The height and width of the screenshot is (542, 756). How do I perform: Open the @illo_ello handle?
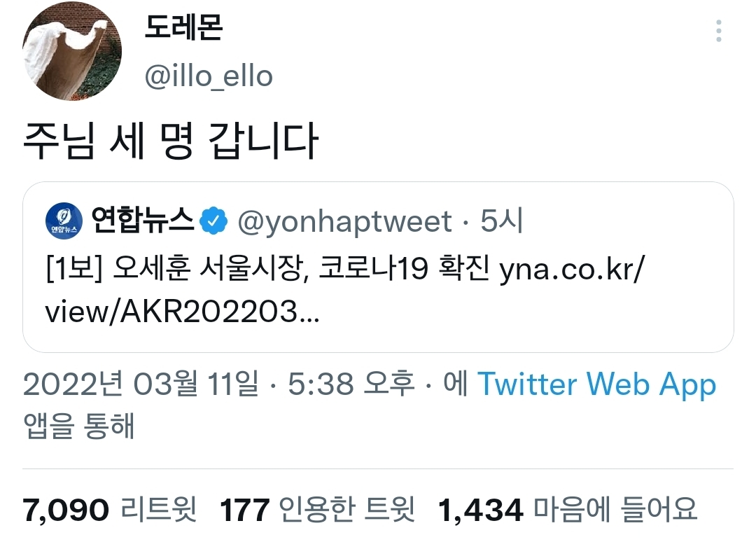pyautogui.click(x=209, y=76)
